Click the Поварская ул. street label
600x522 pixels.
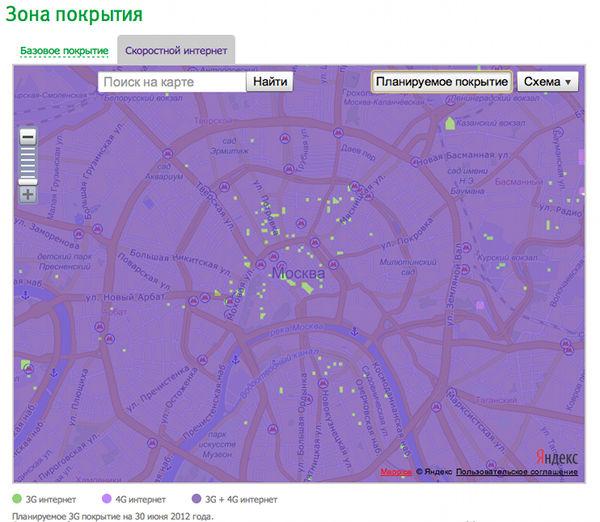coord(144,271)
